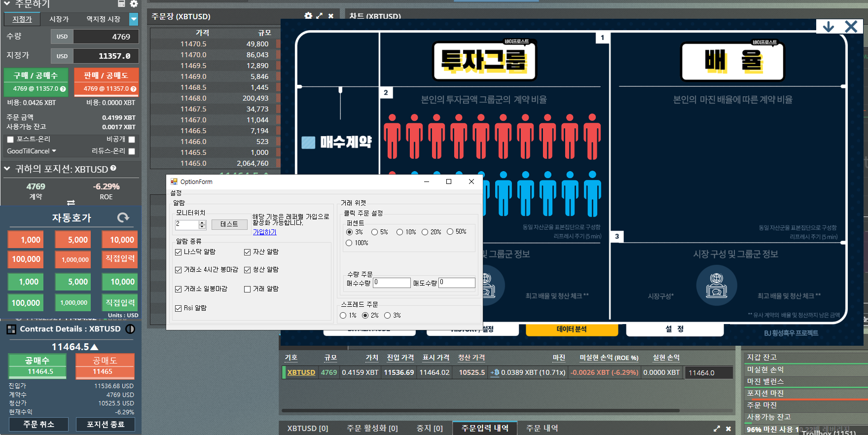Open order panel settings gear
868x435 pixels.
point(134,3)
